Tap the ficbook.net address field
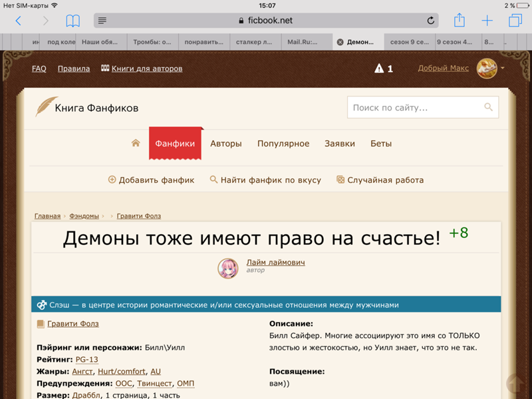This screenshot has height=399, width=532. (x=266, y=21)
